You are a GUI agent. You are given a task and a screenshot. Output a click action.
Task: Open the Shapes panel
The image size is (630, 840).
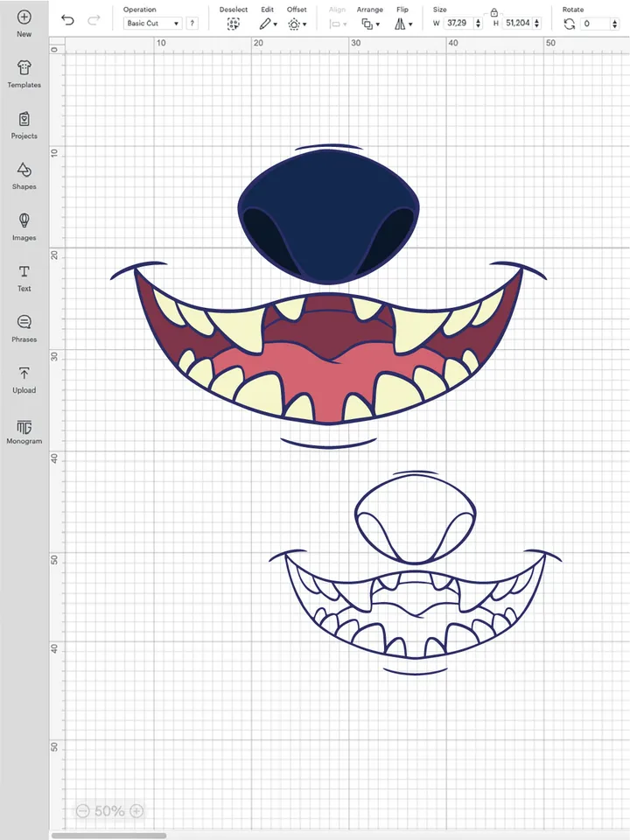click(24, 175)
